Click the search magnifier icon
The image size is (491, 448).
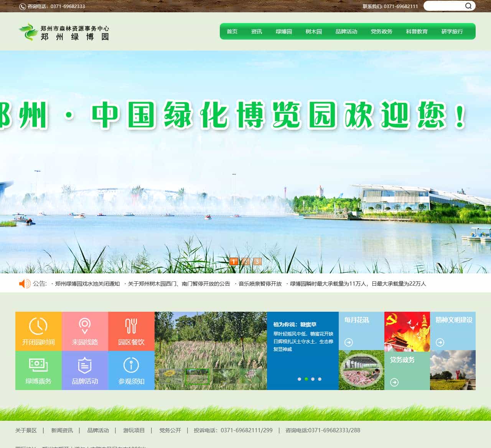tap(468, 6)
